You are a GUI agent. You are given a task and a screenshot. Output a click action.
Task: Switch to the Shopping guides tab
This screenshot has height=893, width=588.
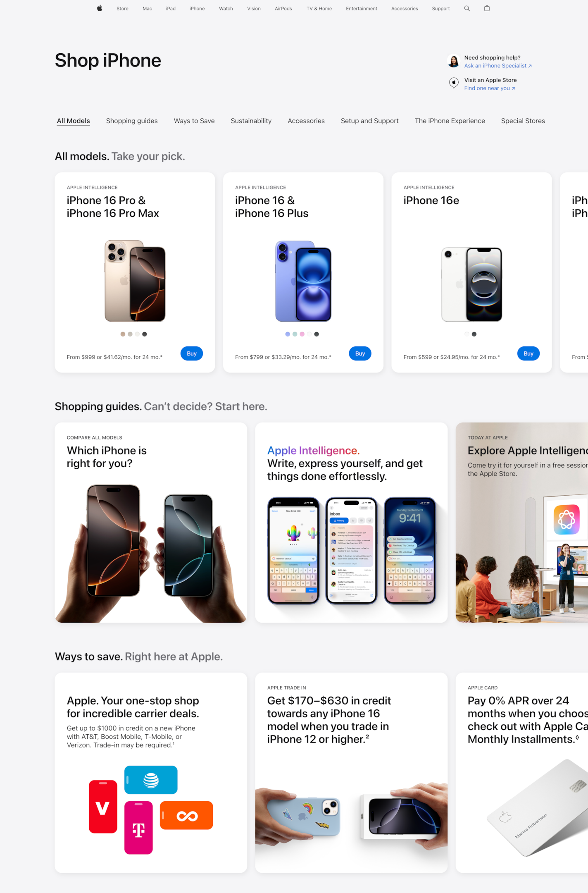(132, 121)
